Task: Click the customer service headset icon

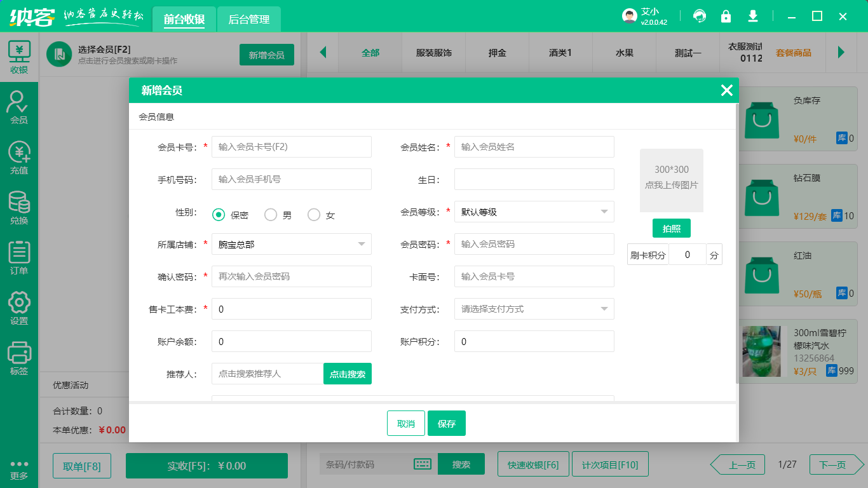Action: pyautogui.click(x=700, y=16)
